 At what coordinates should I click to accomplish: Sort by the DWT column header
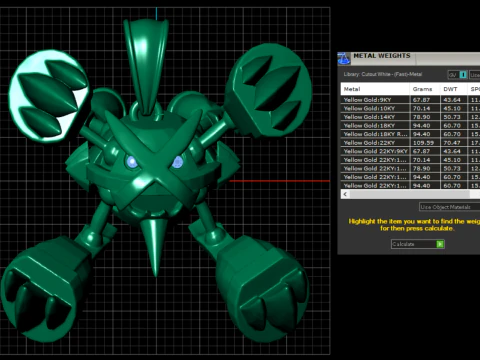coord(454,89)
